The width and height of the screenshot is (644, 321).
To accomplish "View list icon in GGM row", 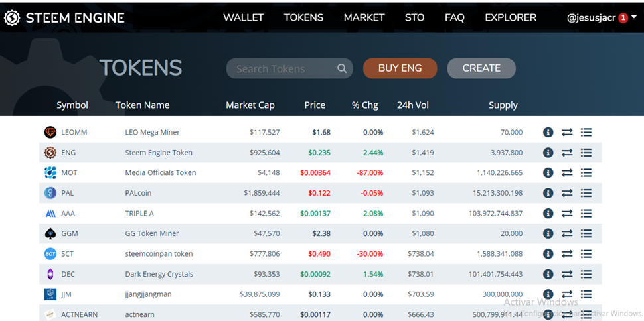I will pyautogui.click(x=586, y=233).
